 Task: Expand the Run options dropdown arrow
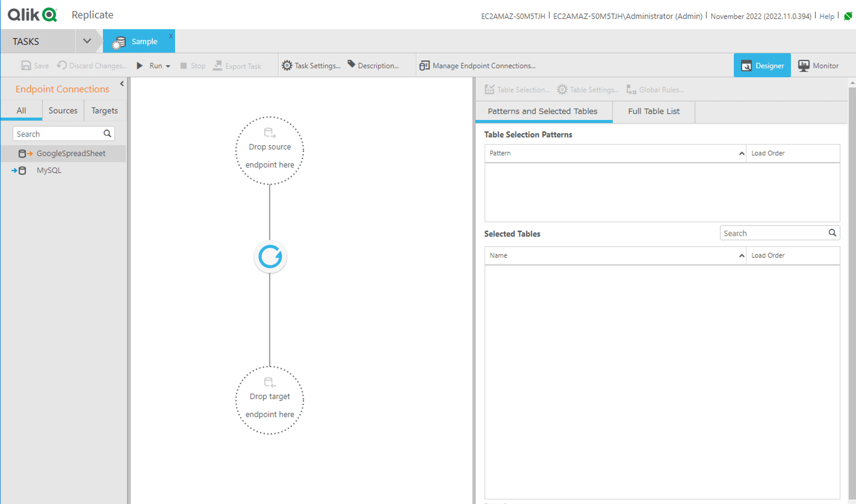pos(168,66)
